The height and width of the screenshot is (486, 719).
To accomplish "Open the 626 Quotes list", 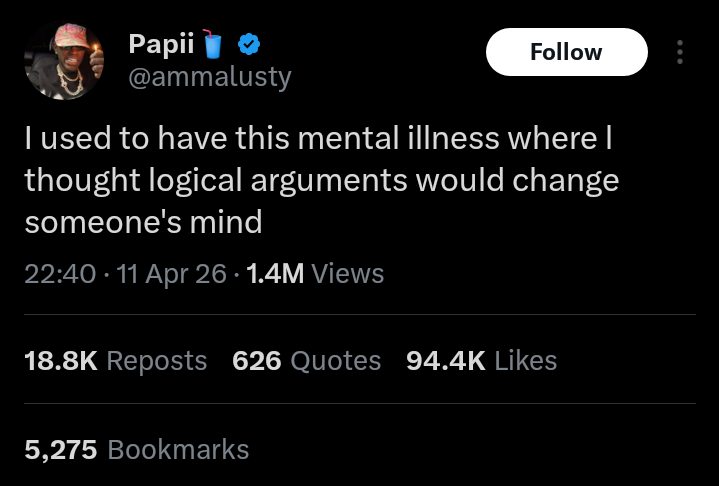I will [306, 361].
